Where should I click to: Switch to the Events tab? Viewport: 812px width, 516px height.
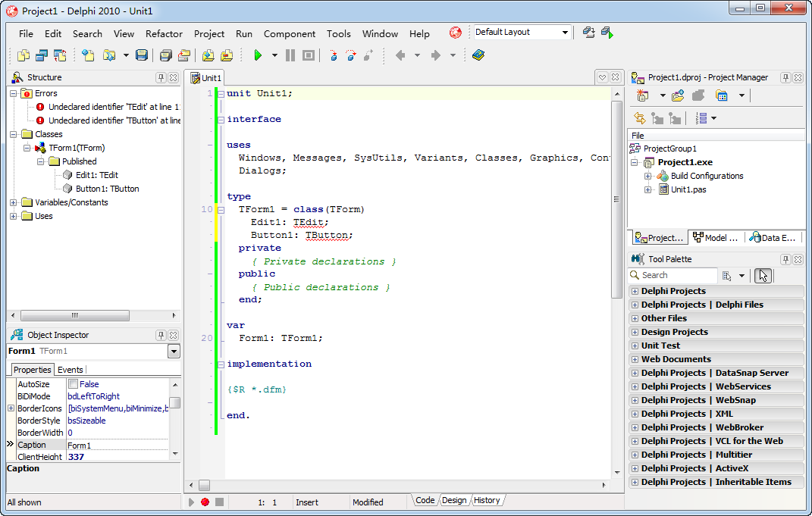[71, 370]
